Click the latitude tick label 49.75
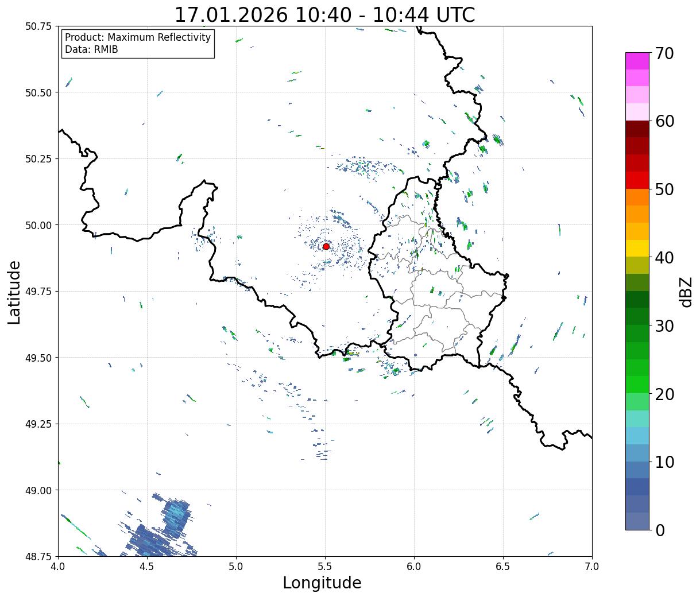Screen dimensions: 700x597 pyautogui.click(x=38, y=292)
